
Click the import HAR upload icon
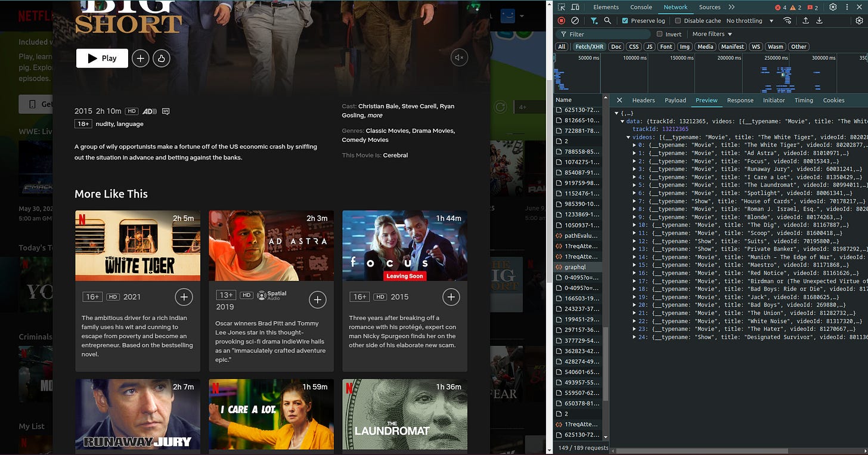pyautogui.click(x=805, y=20)
